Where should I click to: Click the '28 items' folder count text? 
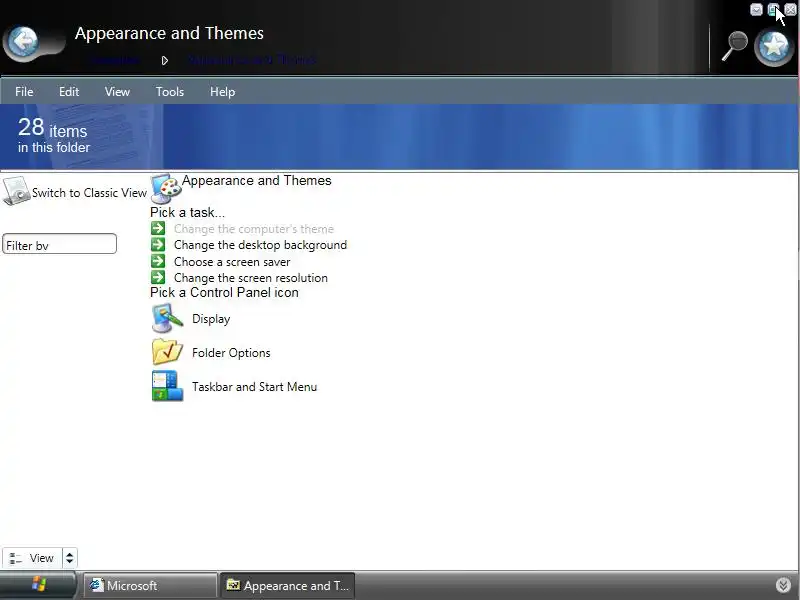(x=53, y=128)
